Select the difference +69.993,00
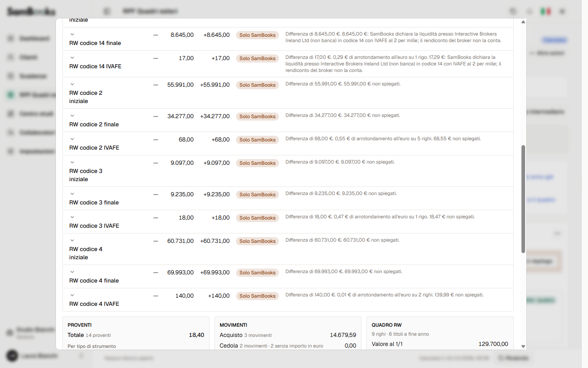Screen dimensions: 588x368 [215, 273]
